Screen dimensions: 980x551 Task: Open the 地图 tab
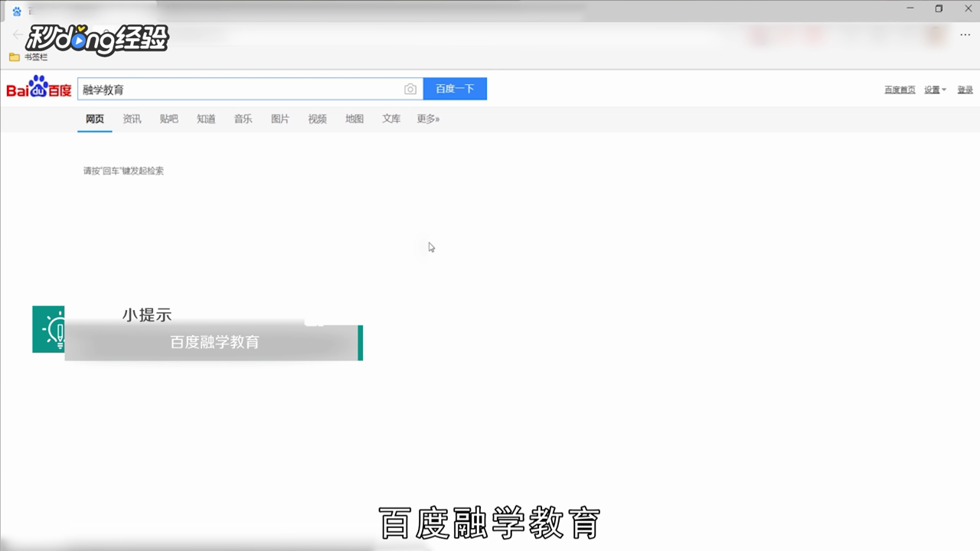pyautogui.click(x=354, y=119)
